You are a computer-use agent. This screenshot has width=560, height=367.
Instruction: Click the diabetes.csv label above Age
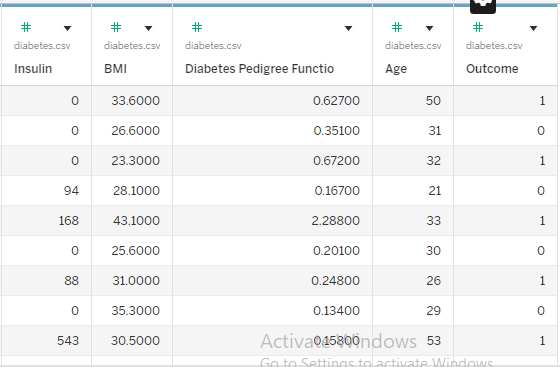[413, 46]
